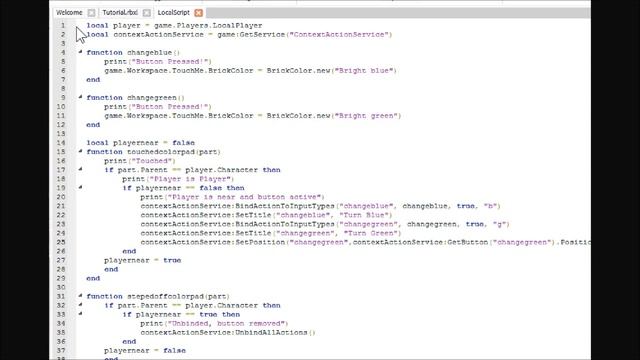Click the "Turn Blue" string on line 22
The width and height of the screenshot is (640, 360).
pos(364,215)
